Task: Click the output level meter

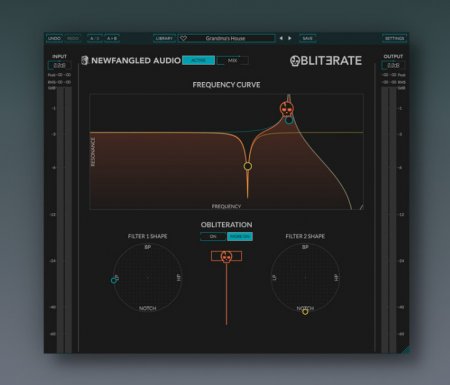Action: [x=389, y=219]
